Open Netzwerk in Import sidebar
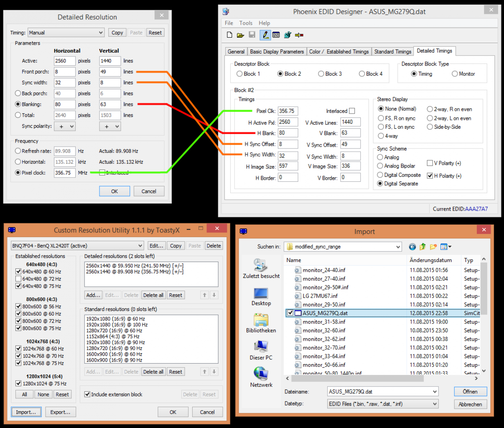 click(261, 377)
